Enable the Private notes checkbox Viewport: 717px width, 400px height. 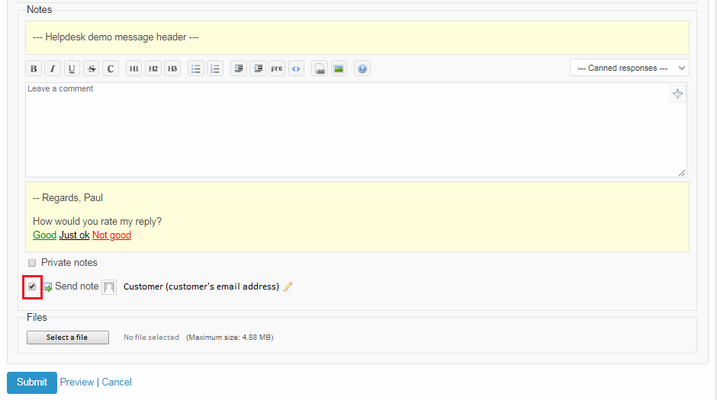click(32, 263)
